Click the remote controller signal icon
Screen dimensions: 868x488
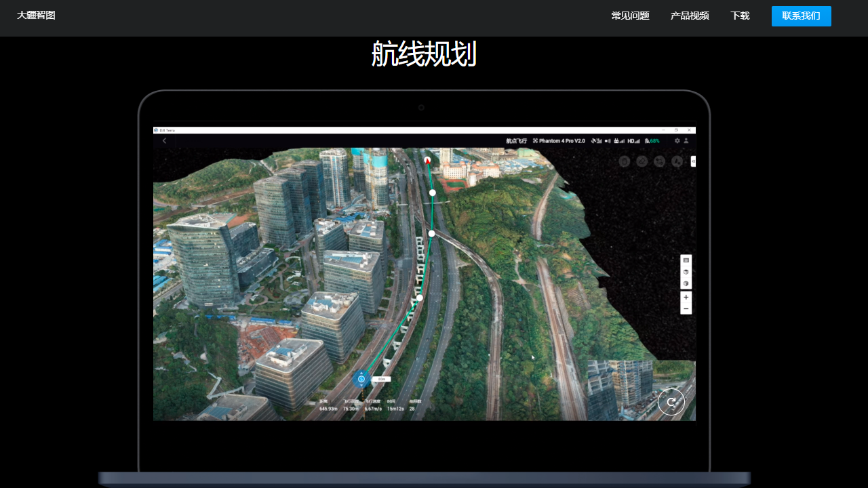620,141
